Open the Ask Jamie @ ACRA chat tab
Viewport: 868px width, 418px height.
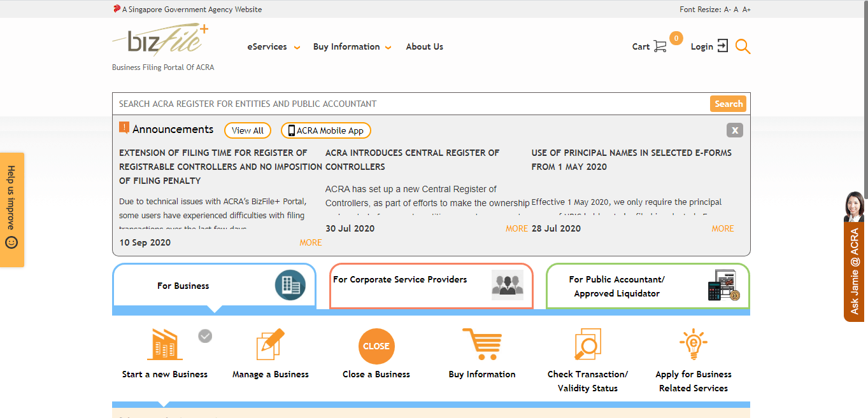(x=854, y=272)
